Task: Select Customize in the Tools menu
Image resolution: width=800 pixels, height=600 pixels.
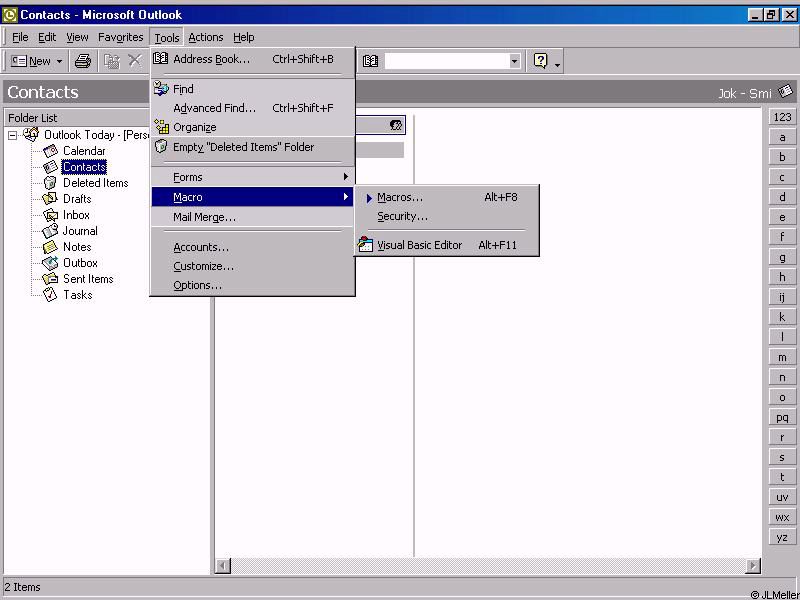Action: [253, 266]
